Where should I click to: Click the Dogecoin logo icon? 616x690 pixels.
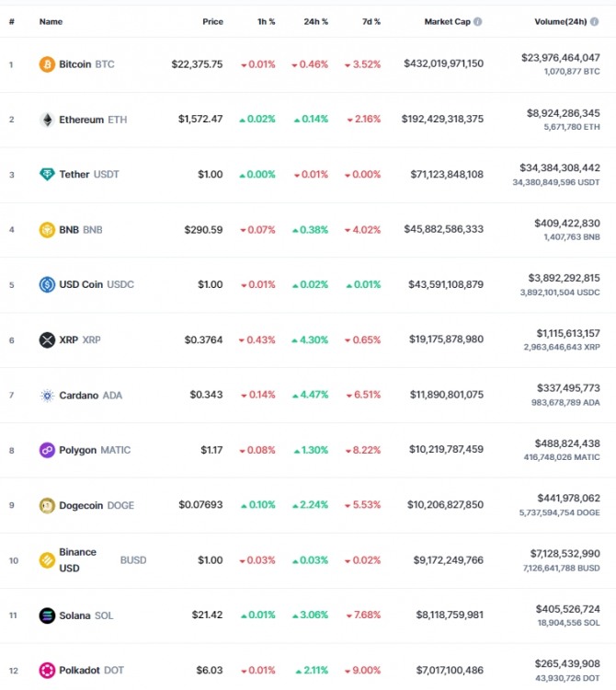(47, 505)
